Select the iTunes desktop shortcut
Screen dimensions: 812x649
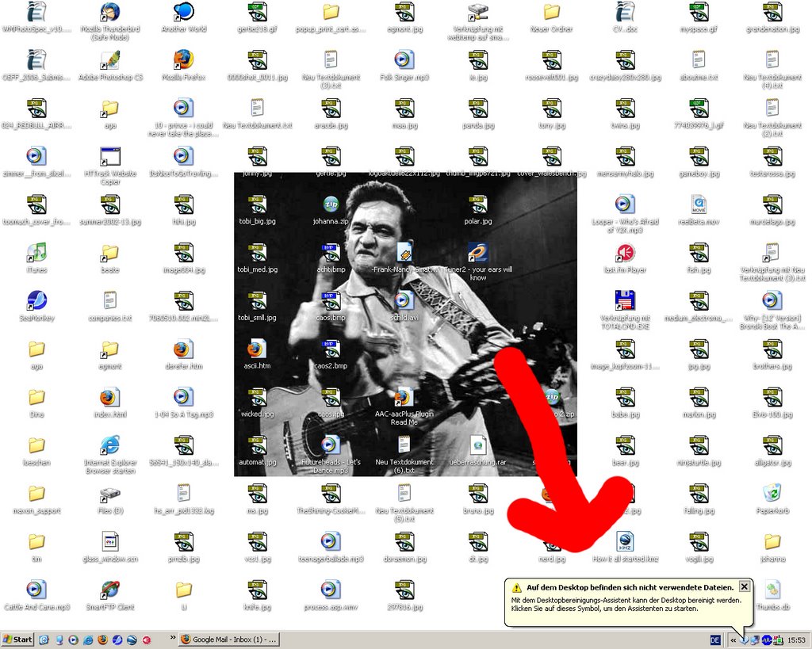(36, 253)
